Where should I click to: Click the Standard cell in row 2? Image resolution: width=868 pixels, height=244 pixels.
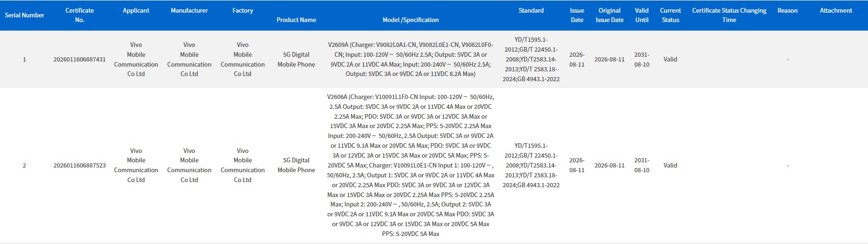[531, 165]
